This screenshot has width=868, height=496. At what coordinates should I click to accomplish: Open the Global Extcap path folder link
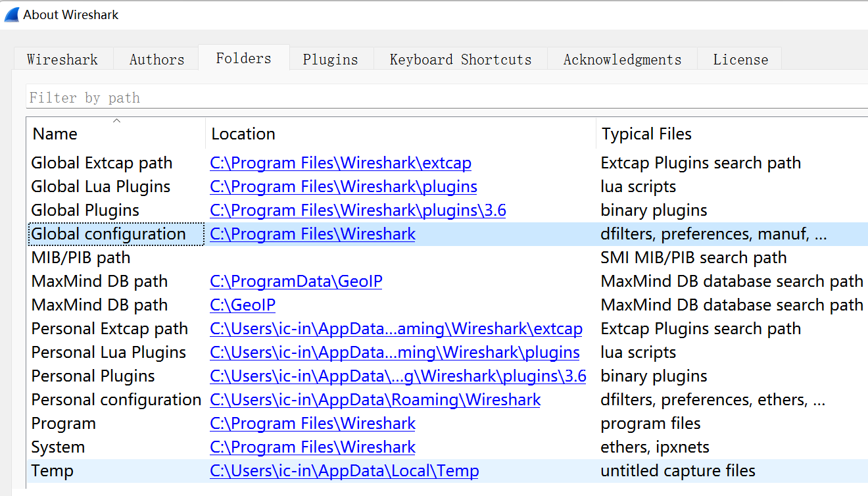(341, 163)
